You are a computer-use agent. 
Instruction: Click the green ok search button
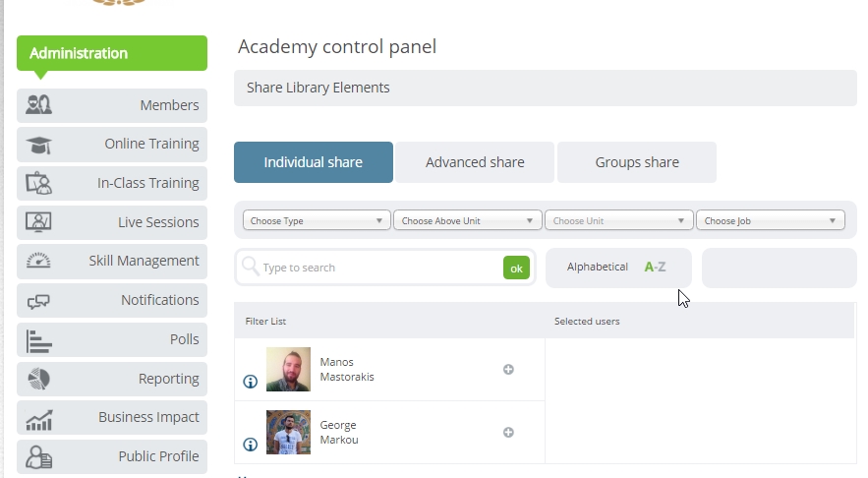pyautogui.click(x=516, y=269)
